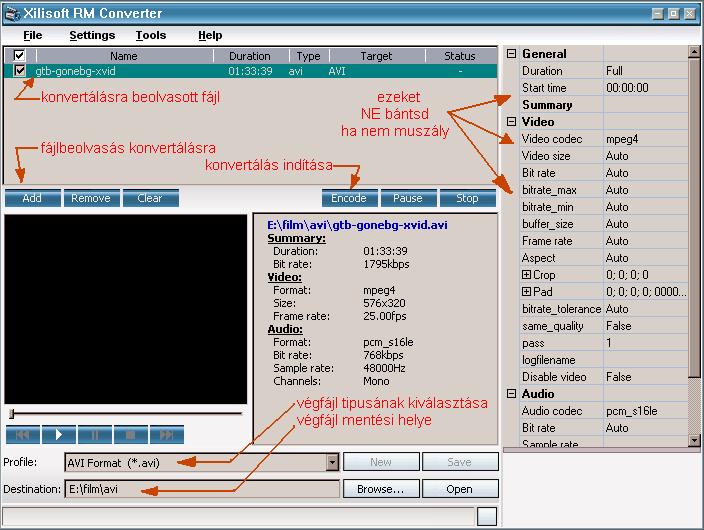704x530 pixels.
Task: Click the Add button to load file
Action: pyautogui.click(x=32, y=198)
